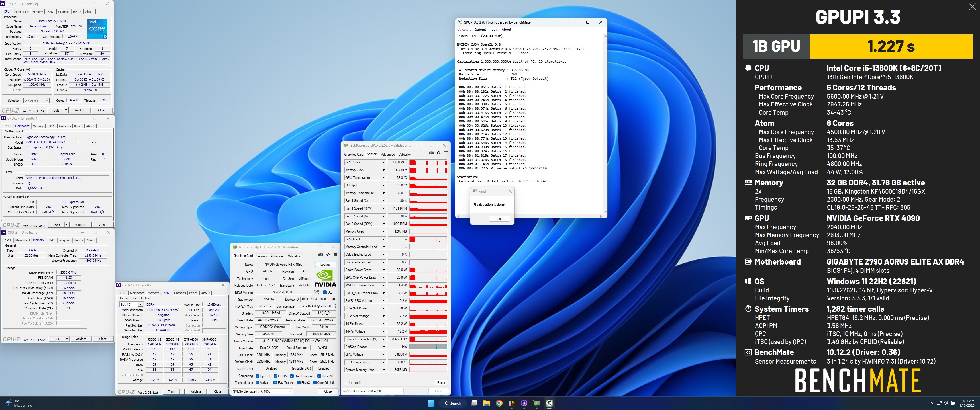980x410 pixels.
Task: Open the PerfCap Reason sensor dropdown
Action: click(x=383, y=347)
